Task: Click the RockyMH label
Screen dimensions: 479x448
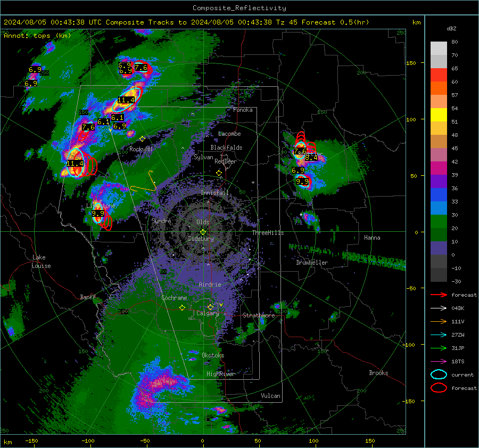Action: coord(141,149)
